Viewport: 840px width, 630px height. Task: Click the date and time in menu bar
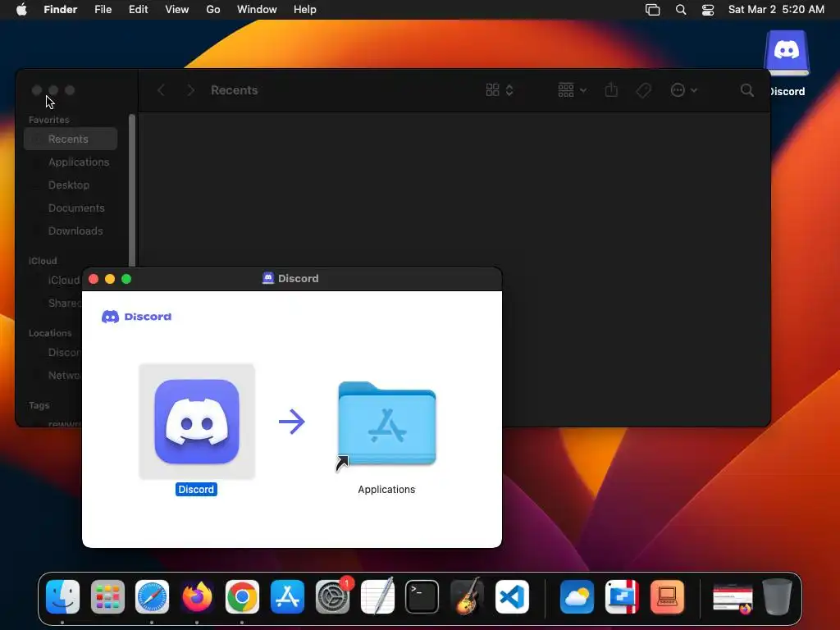coord(776,10)
